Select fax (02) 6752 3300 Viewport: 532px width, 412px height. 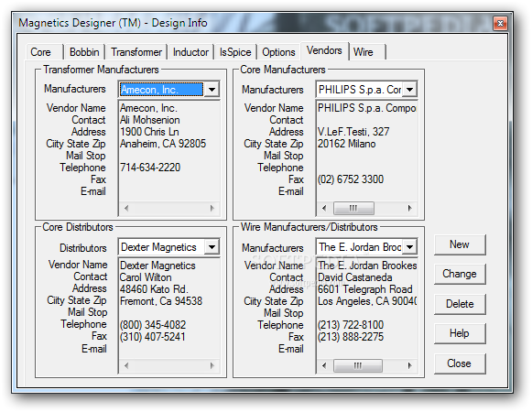pos(351,179)
